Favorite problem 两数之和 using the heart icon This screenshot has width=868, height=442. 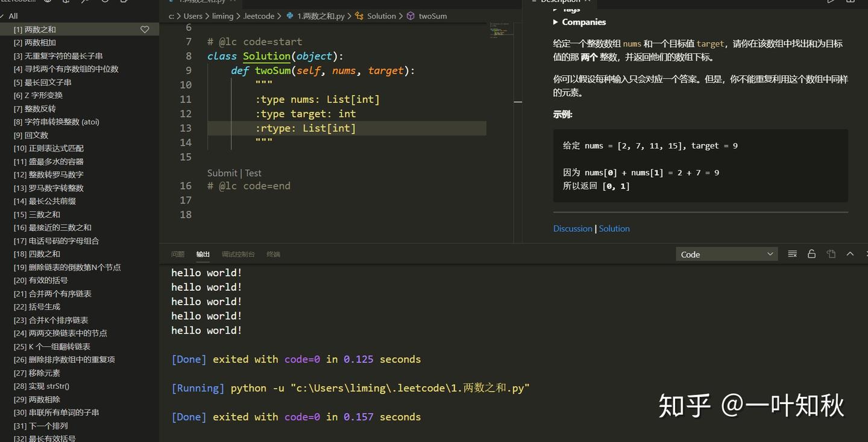(x=145, y=29)
